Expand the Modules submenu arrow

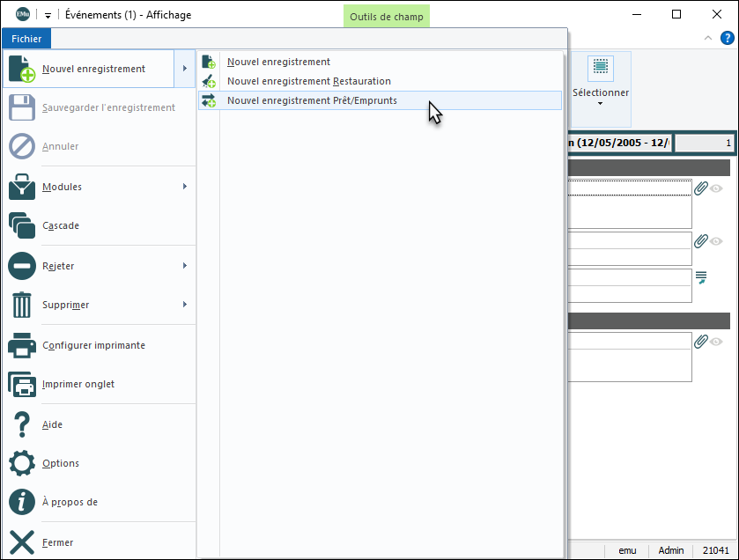pyautogui.click(x=185, y=187)
